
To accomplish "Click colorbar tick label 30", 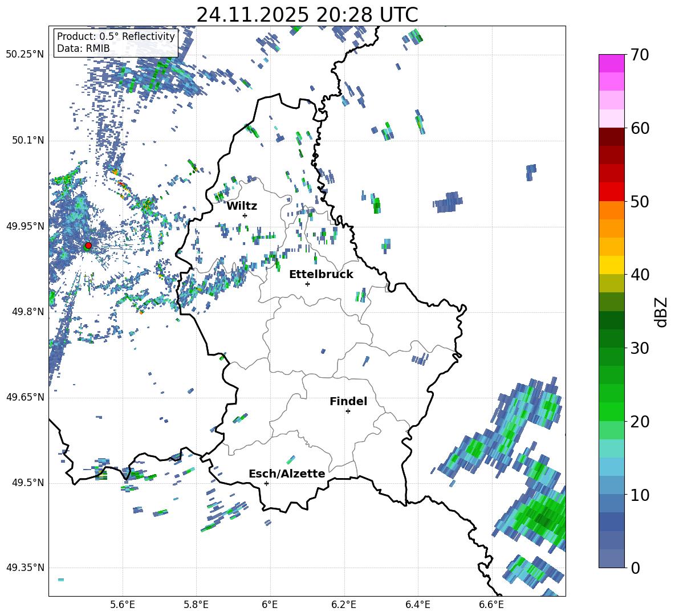I will (640, 348).
